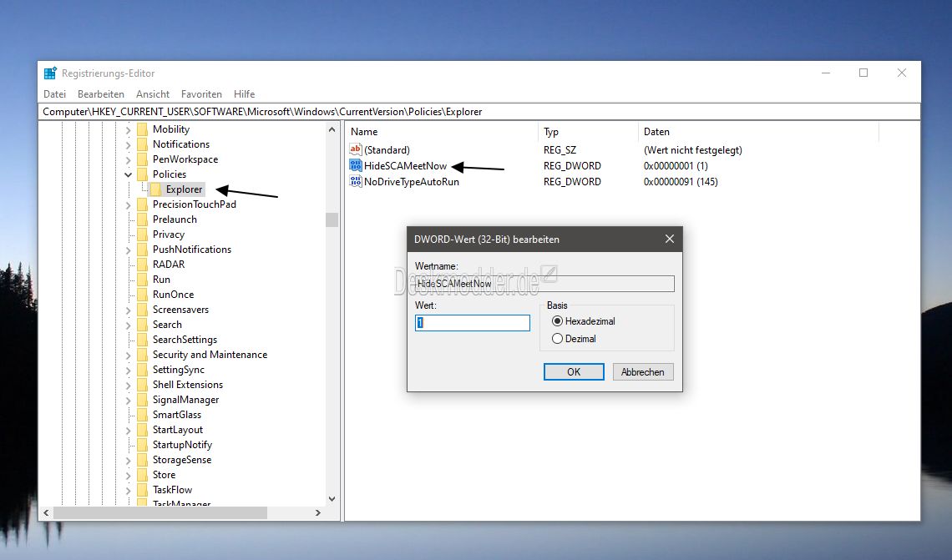This screenshot has width=952, height=560.
Task: Click Abbrechen to cancel the dialog
Action: 643,372
